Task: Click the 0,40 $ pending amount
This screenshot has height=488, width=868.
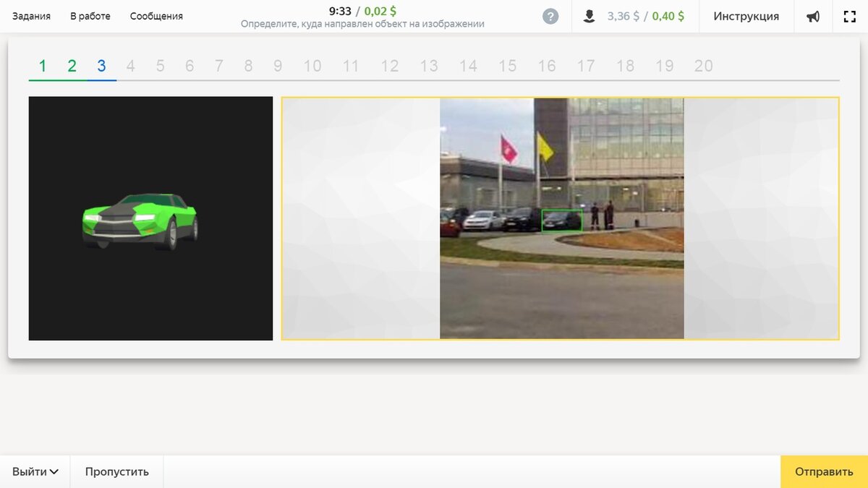Action: click(x=668, y=16)
